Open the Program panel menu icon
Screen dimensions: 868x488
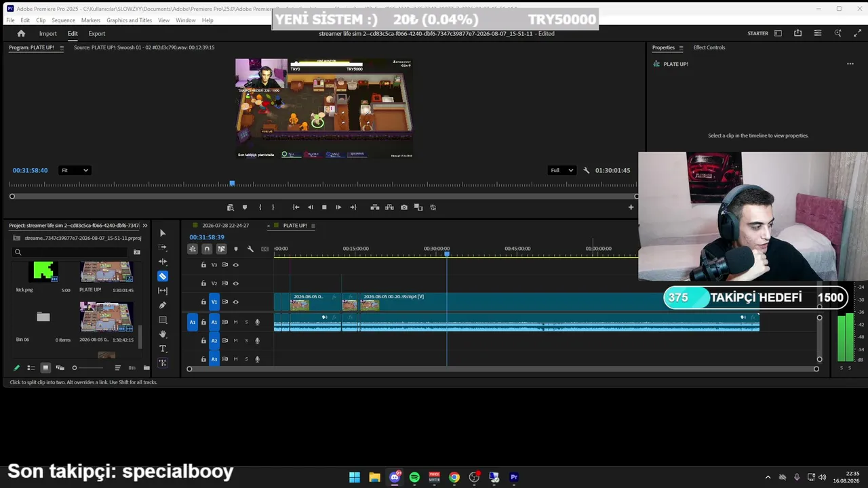pyautogui.click(x=62, y=47)
